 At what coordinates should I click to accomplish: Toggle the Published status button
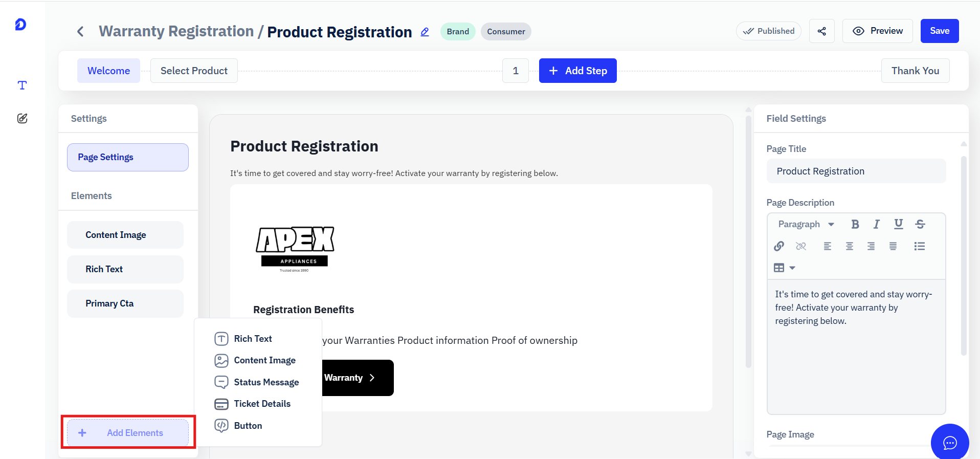(769, 31)
